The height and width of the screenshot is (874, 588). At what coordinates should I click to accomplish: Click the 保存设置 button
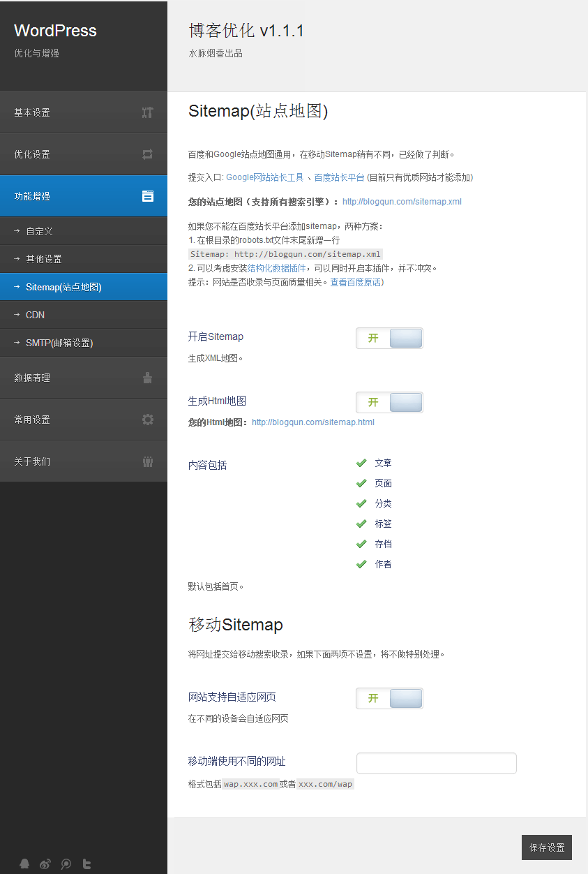coord(546,847)
